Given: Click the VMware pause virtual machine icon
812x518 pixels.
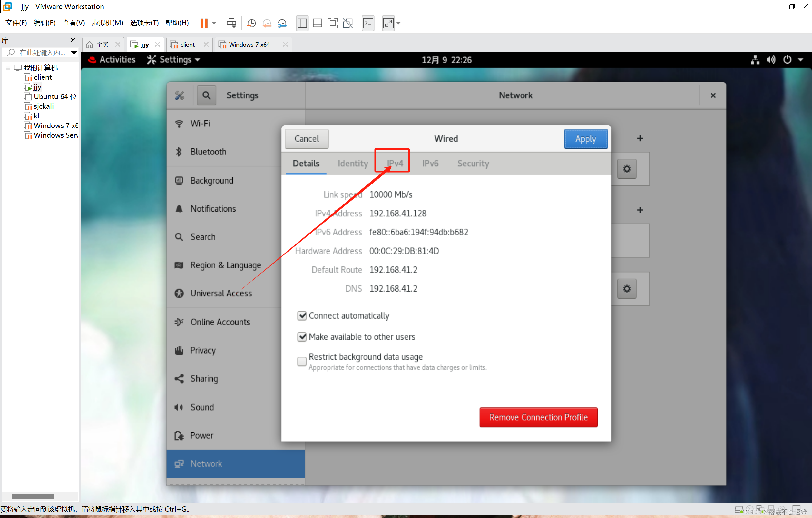Looking at the screenshot, I should point(204,23).
